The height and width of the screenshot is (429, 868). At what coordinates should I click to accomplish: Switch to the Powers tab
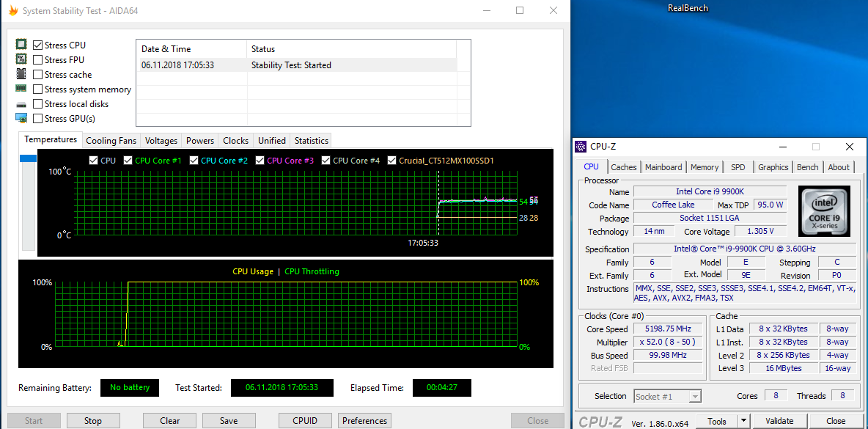point(200,141)
